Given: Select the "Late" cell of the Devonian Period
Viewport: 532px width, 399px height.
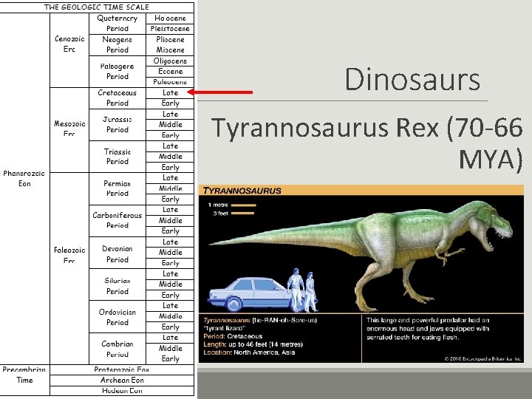Looking at the screenshot, I should click(170, 242).
